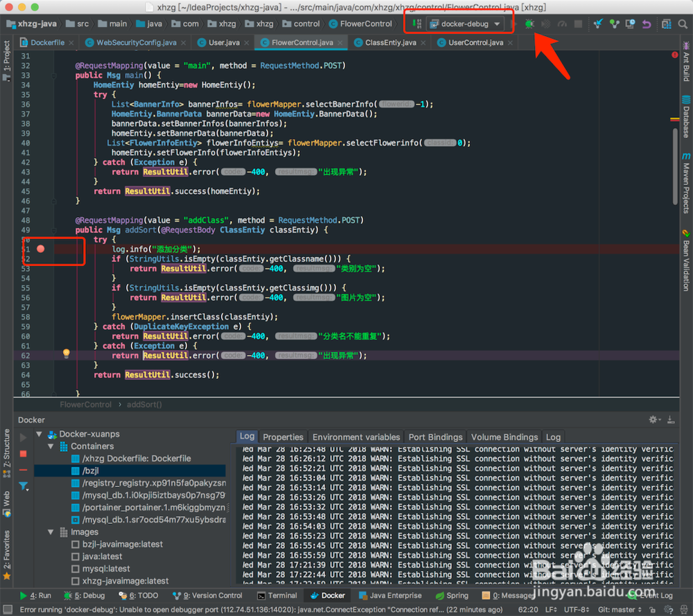Click red Stop icon in Docker panel
Image resolution: width=693 pixels, height=616 pixels.
24,454
